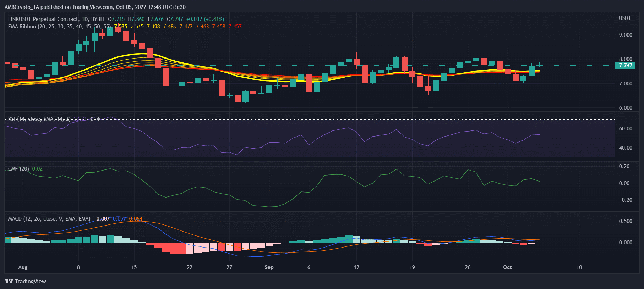
Task: Click the 26 date label on time axis
Action: (x=468, y=267)
